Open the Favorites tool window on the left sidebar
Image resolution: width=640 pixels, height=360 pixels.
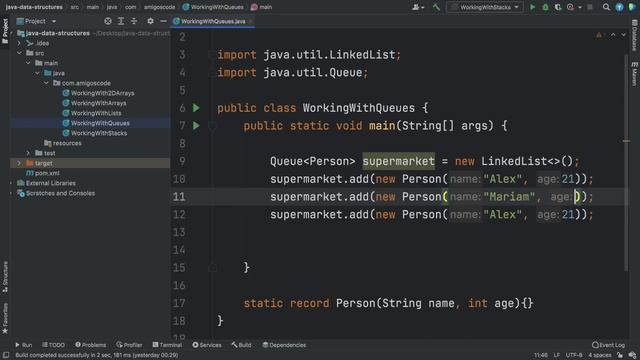pos(5,318)
